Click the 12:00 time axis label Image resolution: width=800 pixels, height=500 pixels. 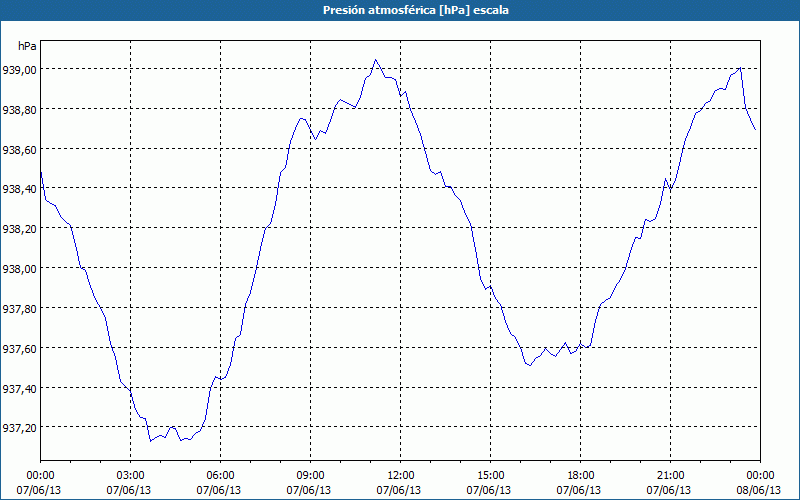401,476
